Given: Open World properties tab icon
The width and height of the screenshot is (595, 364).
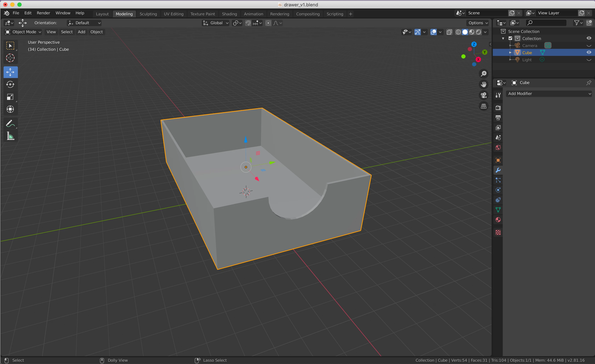Looking at the screenshot, I should click(x=498, y=147).
